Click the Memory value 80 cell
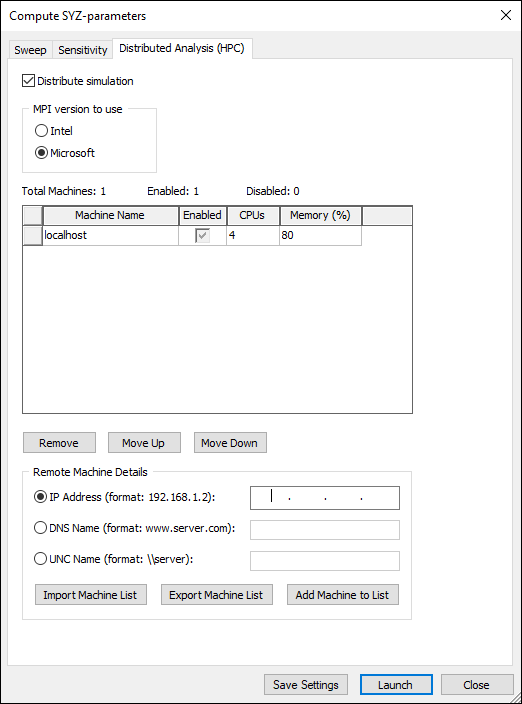Screen dimensions: 522x704 click(x=320, y=235)
